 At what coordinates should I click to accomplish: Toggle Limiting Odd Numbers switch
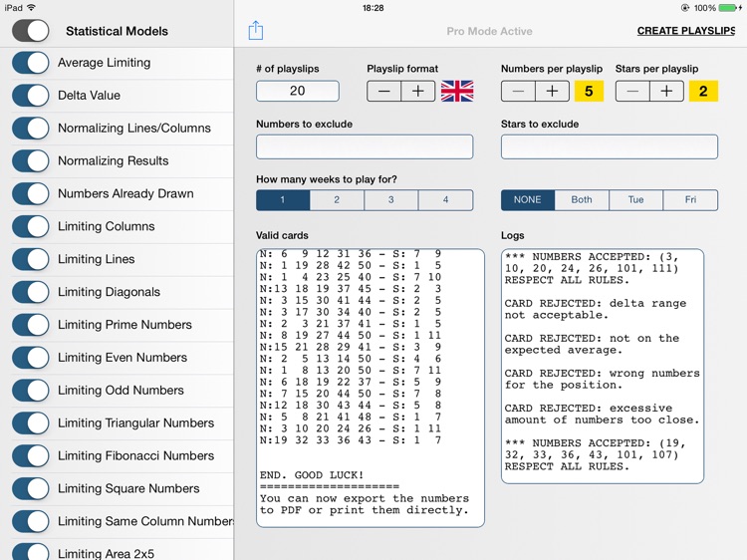[x=31, y=391]
